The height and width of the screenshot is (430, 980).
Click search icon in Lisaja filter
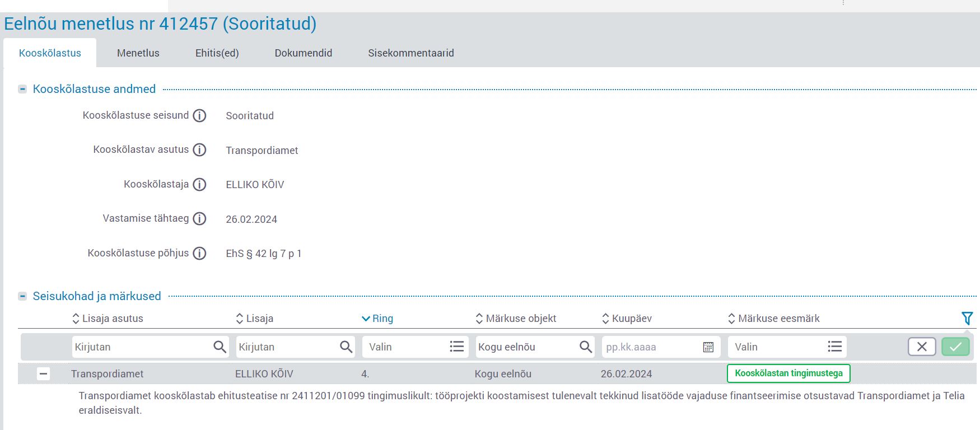click(x=347, y=347)
